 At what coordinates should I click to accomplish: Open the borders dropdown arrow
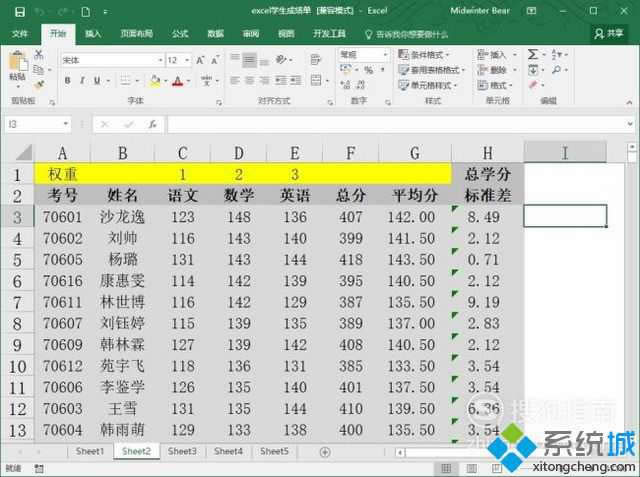click(x=137, y=81)
